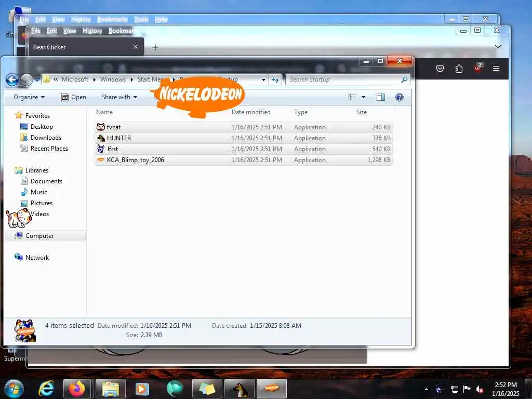Viewport: 532px width, 399px height.
Task: Open Firefox Extensions puzzle icon
Action: (x=459, y=69)
